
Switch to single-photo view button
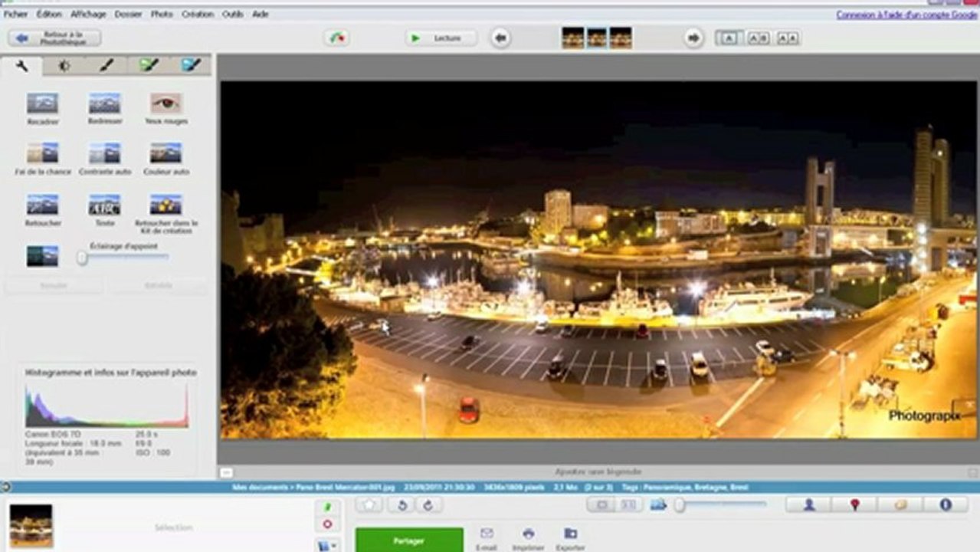click(x=601, y=504)
